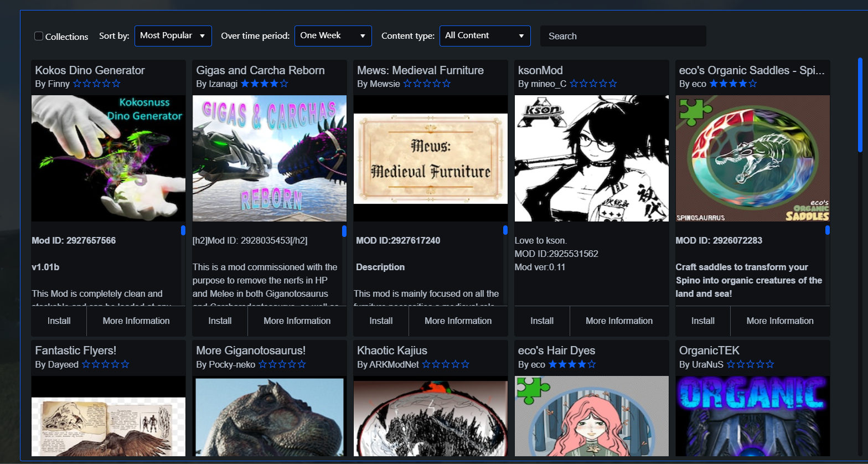Click the Mews: Medieval Furniture title
This screenshot has width=868, height=464.
point(421,70)
